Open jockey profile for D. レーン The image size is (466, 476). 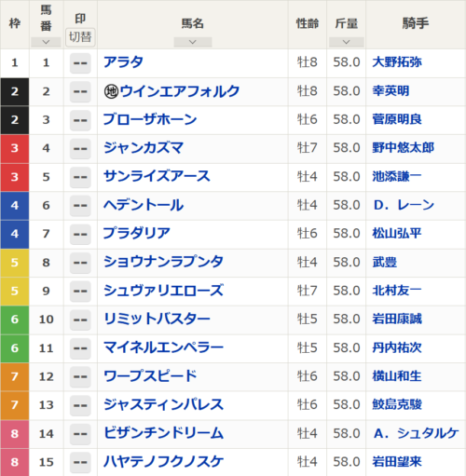point(404,205)
